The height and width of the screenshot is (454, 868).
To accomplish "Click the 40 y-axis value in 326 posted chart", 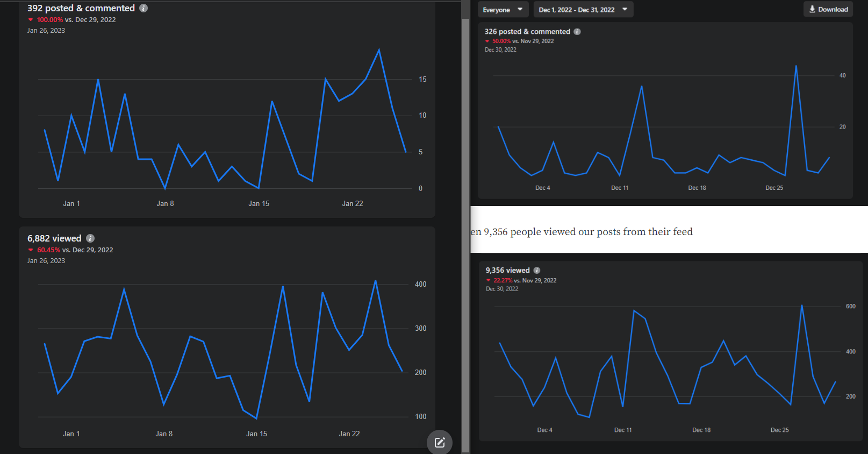I will pos(843,76).
